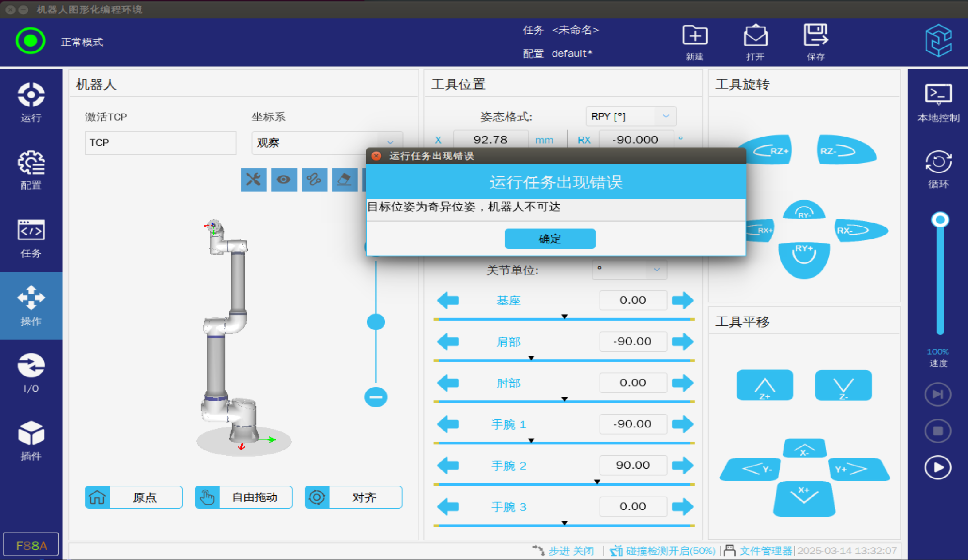Click the 速度 speed slider handle

[940, 220]
